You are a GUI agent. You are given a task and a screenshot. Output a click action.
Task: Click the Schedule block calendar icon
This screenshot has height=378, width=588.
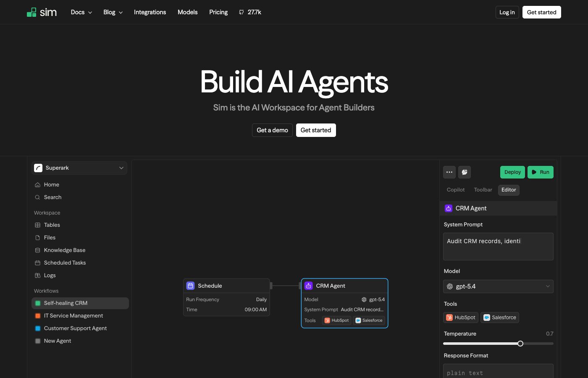pos(190,286)
